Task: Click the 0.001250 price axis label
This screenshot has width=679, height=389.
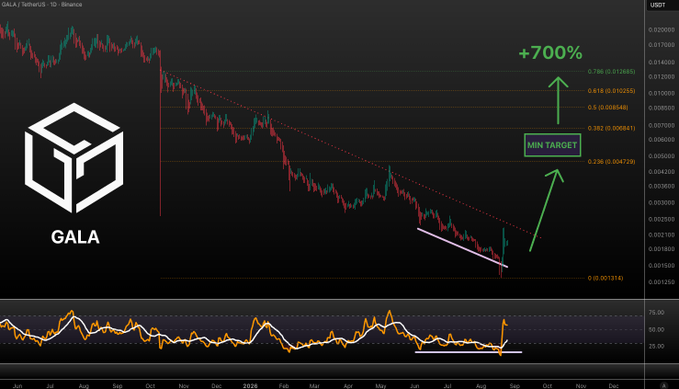Action: point(661,282)
